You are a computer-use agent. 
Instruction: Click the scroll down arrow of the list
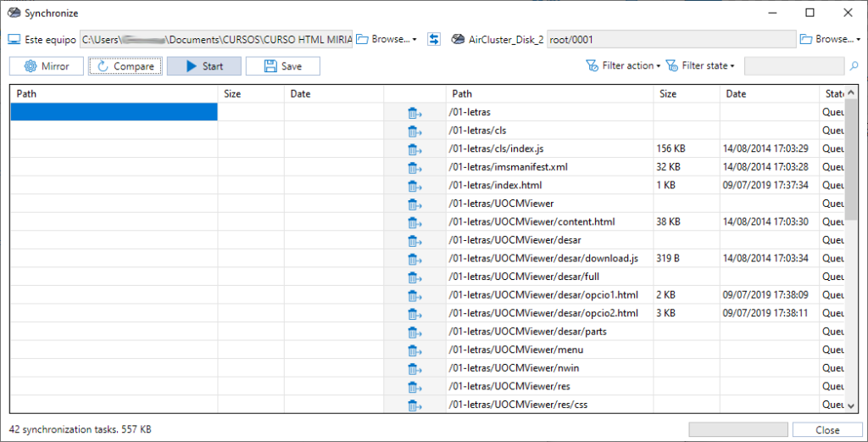pyautogui.click(x=851, y=406)
